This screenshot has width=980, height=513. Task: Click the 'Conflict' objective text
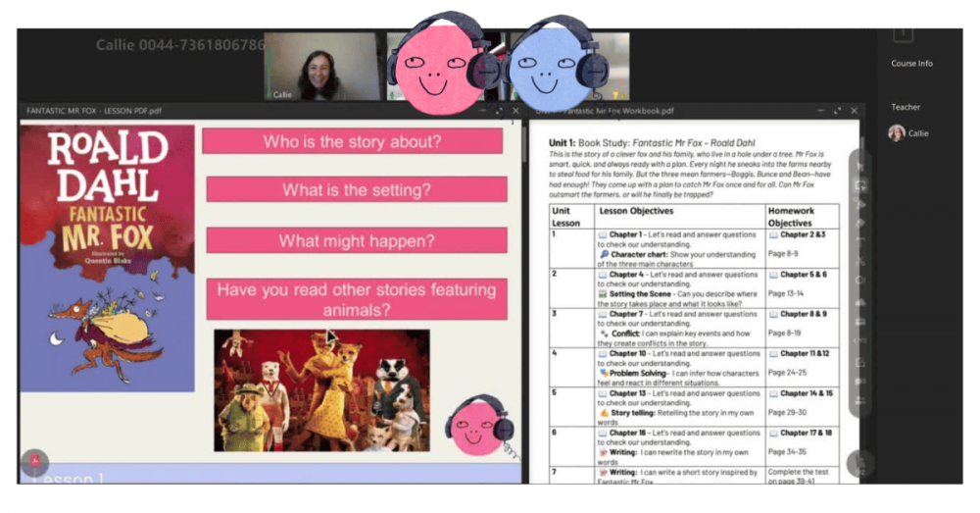click(x=625, y=333)
